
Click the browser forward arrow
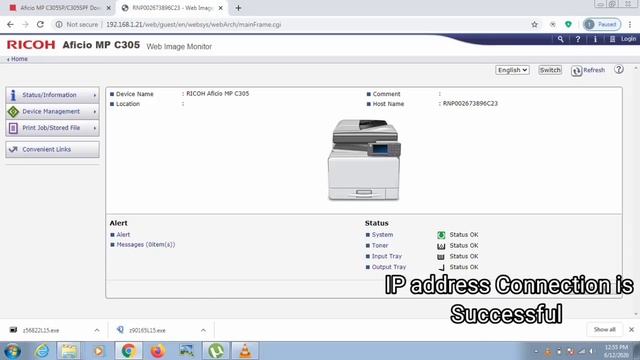(25, 24)
